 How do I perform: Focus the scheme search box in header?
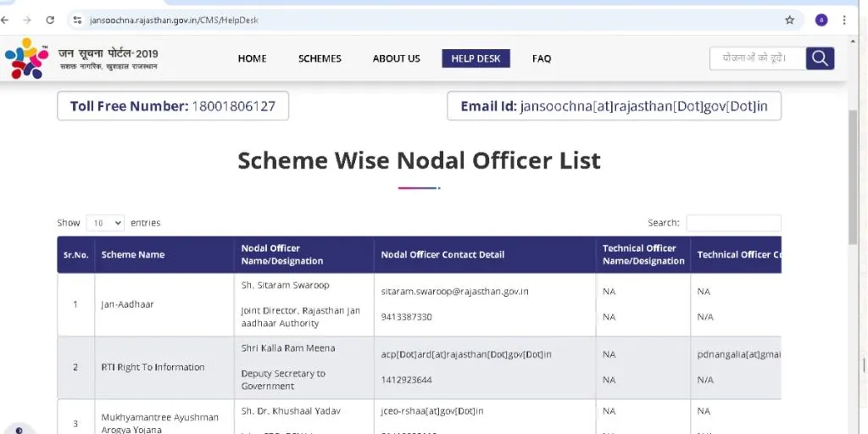tap(757, 58)
